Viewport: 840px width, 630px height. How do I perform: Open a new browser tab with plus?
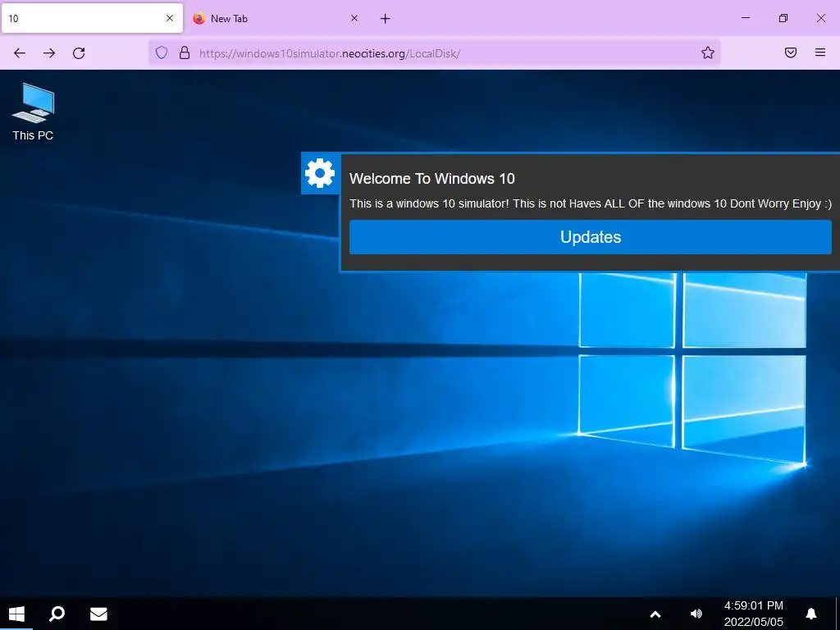click(386, 19)
